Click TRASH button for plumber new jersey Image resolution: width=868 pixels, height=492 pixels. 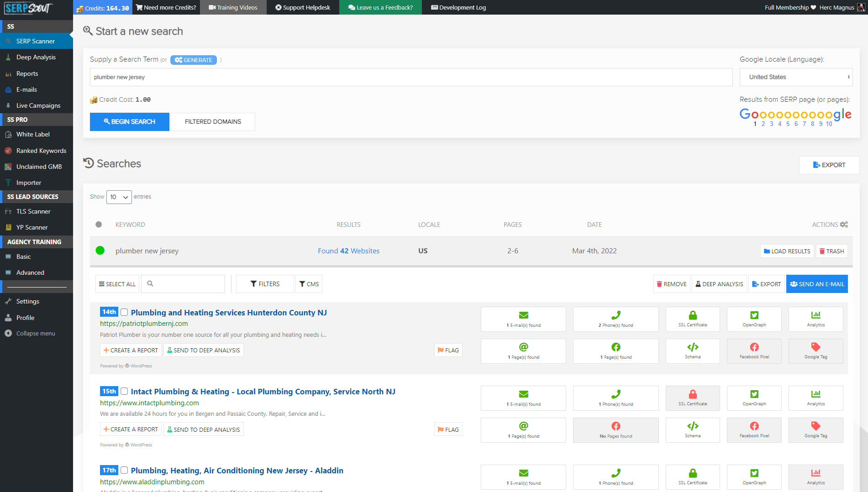pyautogui.click(x=832, y=251)
